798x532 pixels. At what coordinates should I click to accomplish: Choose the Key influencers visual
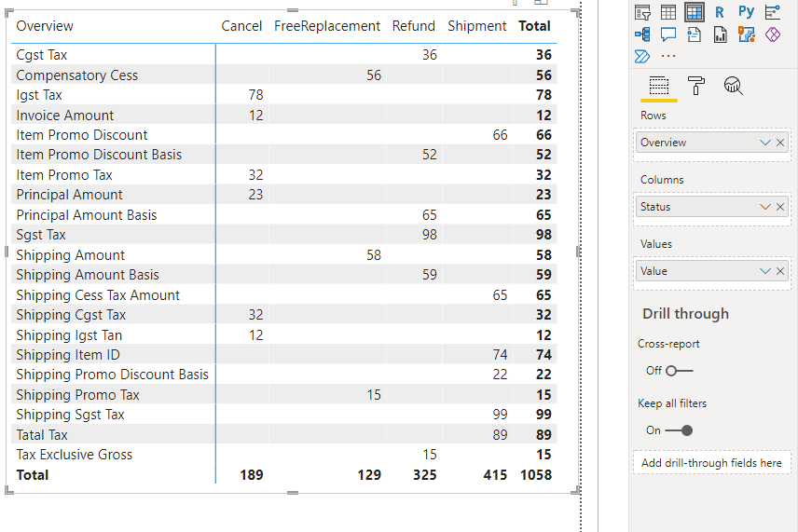tap(773, 11)
